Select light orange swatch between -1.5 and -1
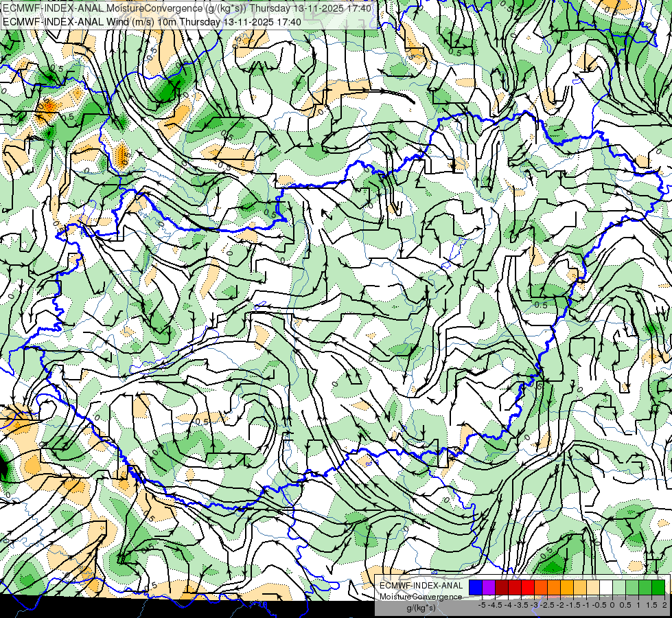The height and width of the screenshot is (618, 672). pyautogui.click(x=580, y=588)
